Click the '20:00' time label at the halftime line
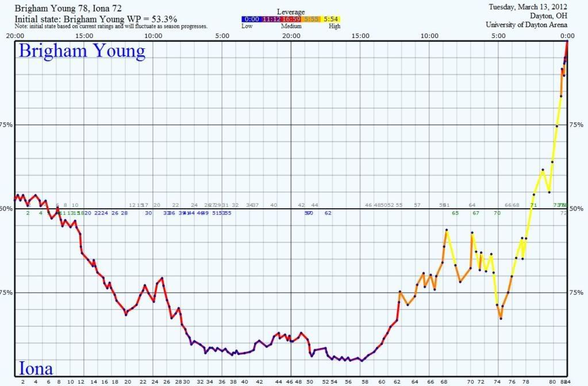This screenshot has height=386, width=588. point(291,36)
